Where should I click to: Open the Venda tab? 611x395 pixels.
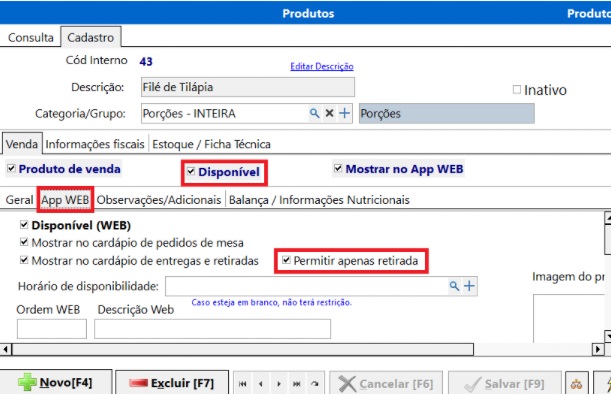[x=22, y=144]
